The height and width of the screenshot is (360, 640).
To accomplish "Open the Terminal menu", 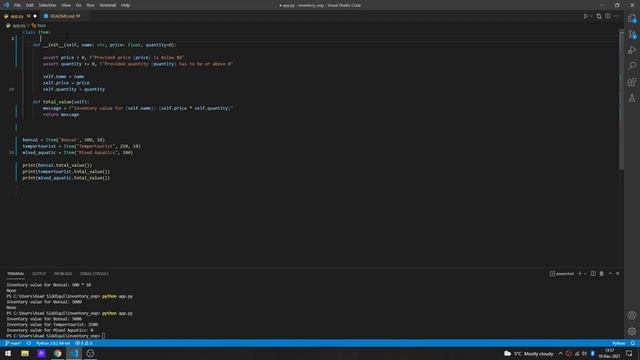I will [x=108, y=5].
